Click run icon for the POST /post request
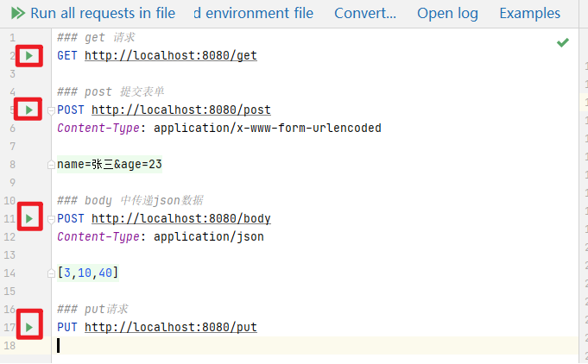The width and height of the screenshot is (588, 364). coord(29,110)
